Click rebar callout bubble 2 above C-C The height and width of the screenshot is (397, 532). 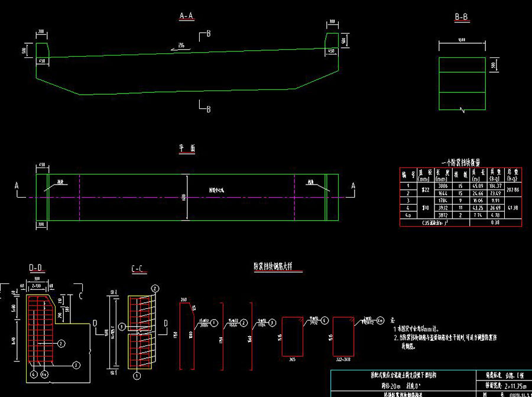coord(155,289)
